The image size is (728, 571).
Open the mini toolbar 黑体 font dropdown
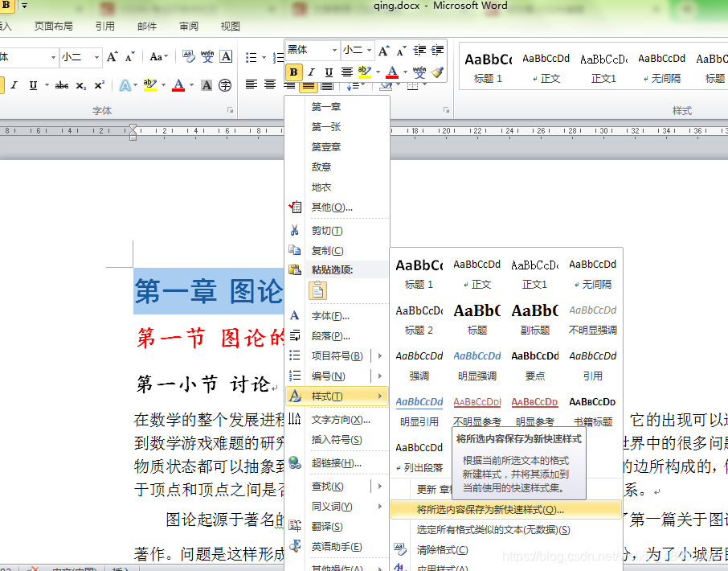334,50
